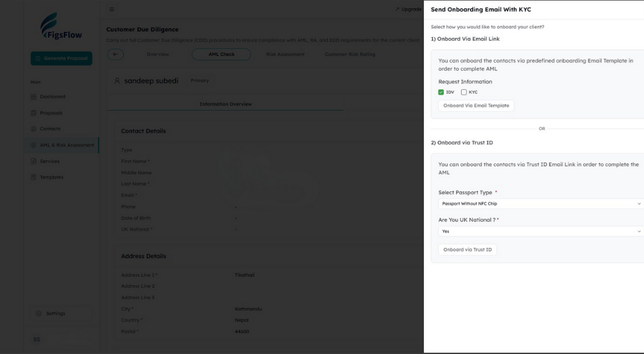644x354 pixels.
Task: Click the Templates sidebar icon
Action: (x=33, y=177)
